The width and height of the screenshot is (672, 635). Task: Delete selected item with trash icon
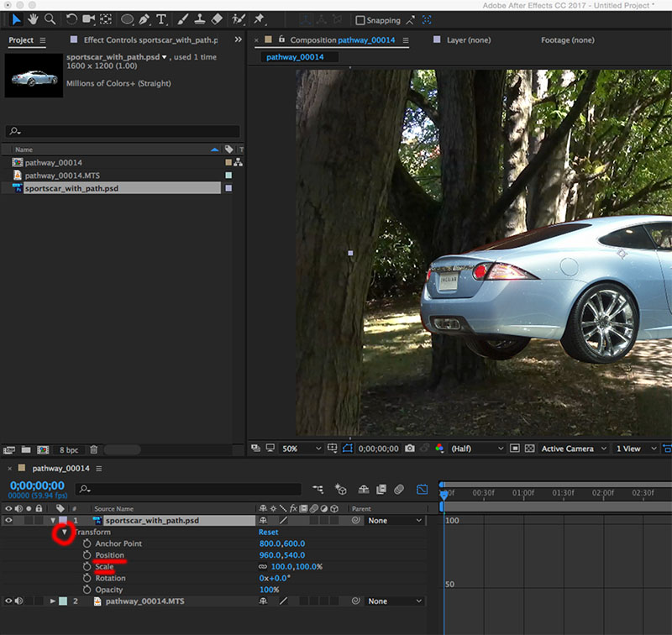pos(94,450)
